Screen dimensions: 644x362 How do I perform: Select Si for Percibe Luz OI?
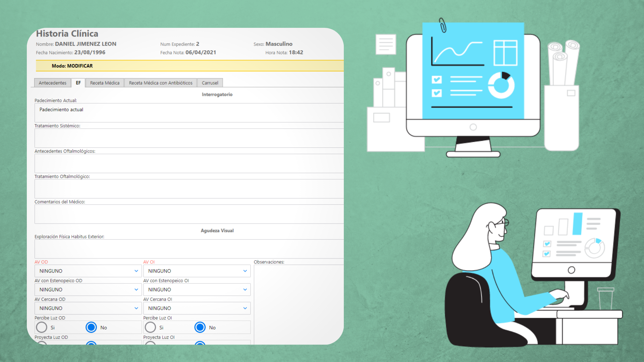click(x=150, y=327)
